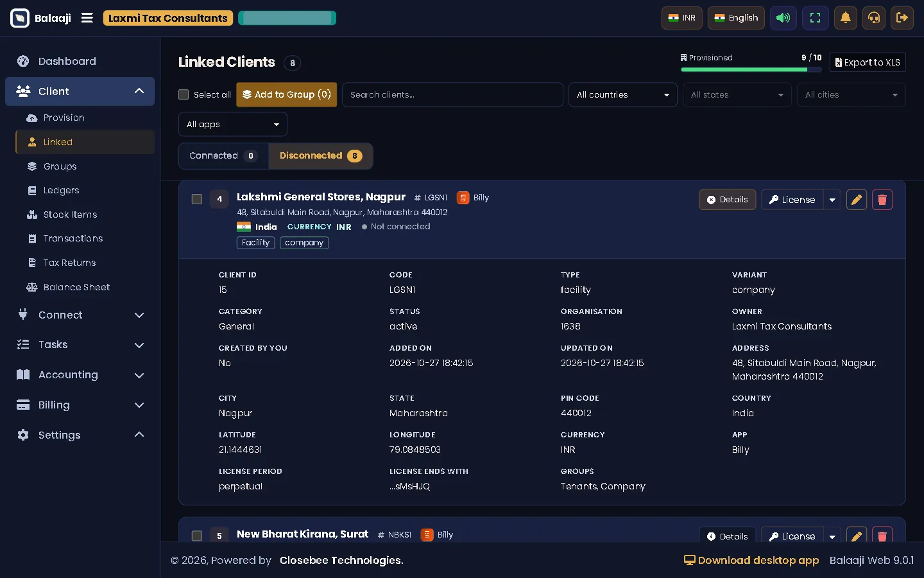Edit New Bharat Kirana with pencil icon
This screenshot has height=578, width=924.
(x=857, y=536)
